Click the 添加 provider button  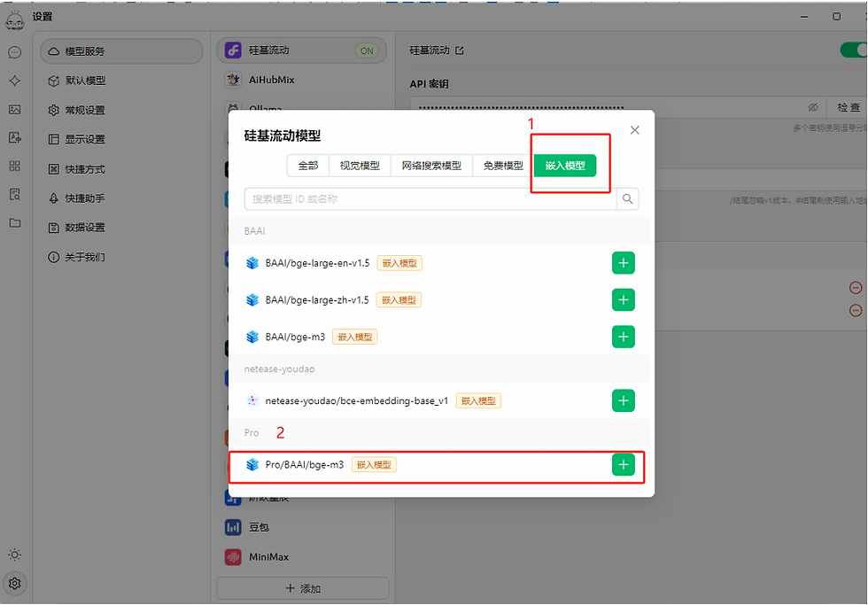tap(302, 588)
